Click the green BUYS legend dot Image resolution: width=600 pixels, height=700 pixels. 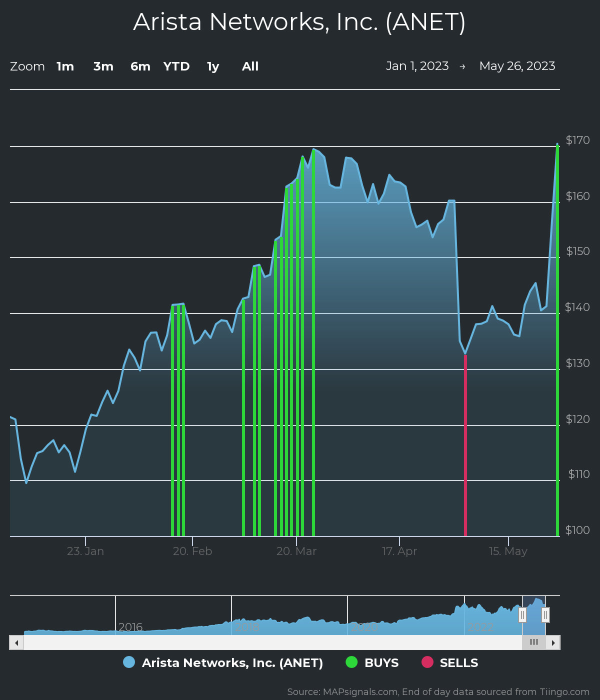(x=352, y=662)
